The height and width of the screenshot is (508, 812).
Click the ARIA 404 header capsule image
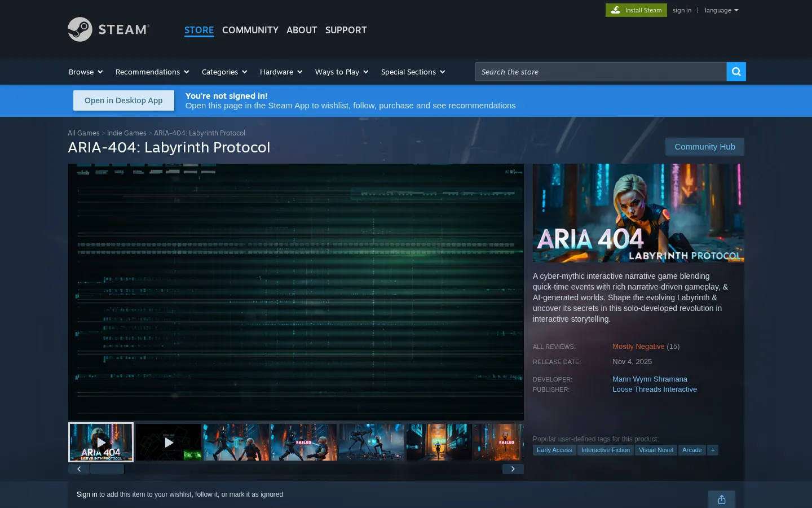638,213
